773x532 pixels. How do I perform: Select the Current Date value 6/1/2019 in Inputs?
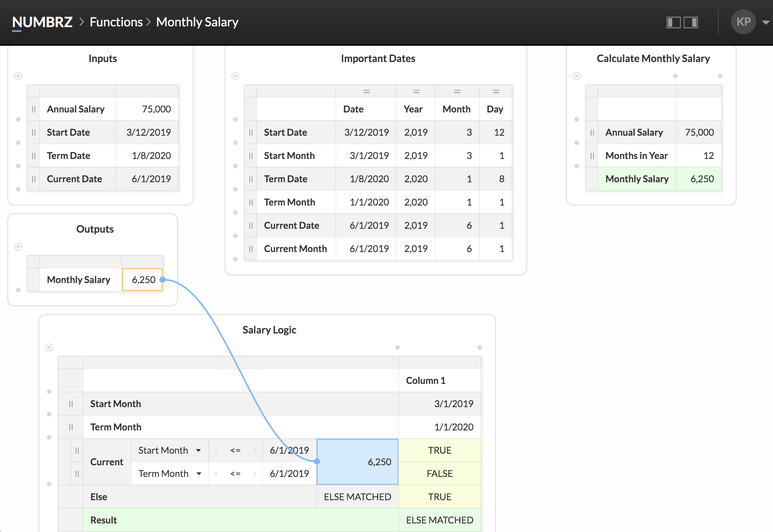tap(147, 179)
